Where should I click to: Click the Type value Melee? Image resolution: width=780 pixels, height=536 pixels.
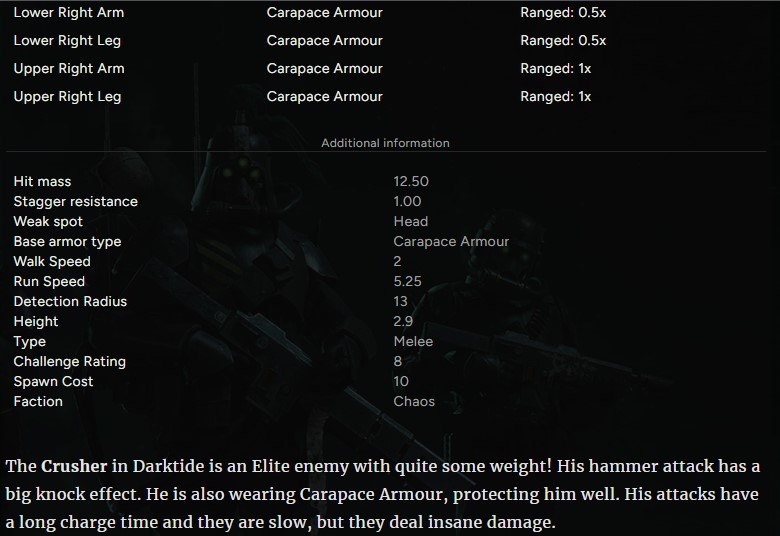tap(413, 341)
